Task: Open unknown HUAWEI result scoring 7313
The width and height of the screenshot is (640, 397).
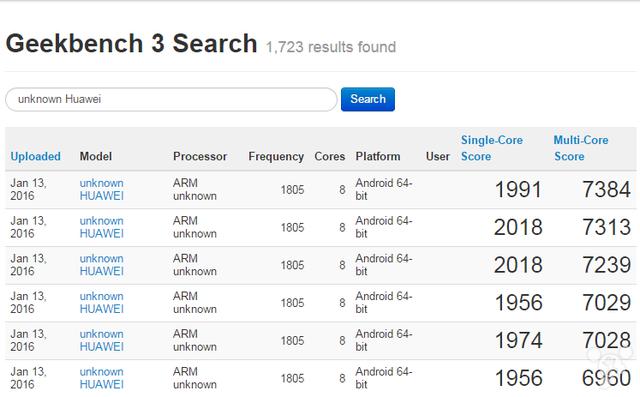Action: pos(102,227)
